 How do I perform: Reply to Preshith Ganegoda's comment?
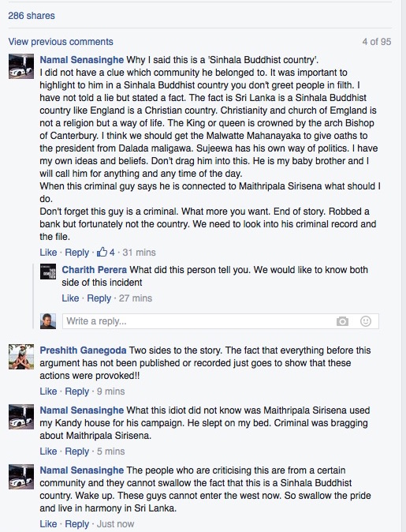tap(77, 392)
